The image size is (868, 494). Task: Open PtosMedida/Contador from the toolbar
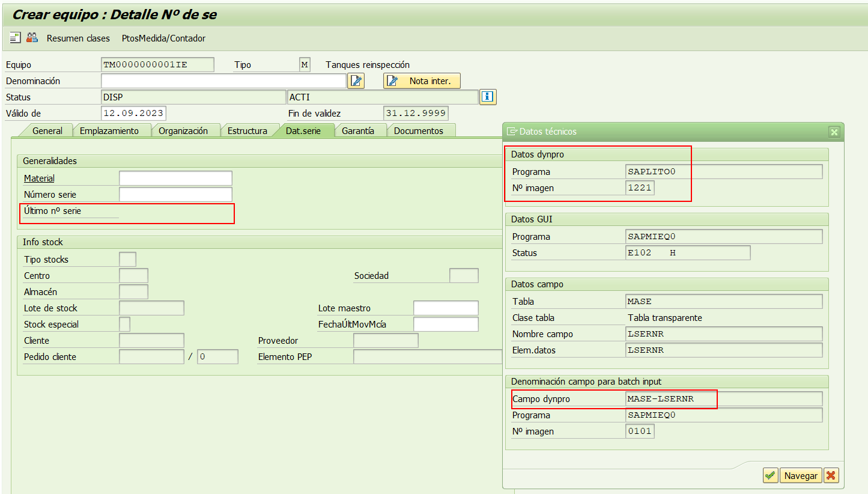(x=163, y=38)
